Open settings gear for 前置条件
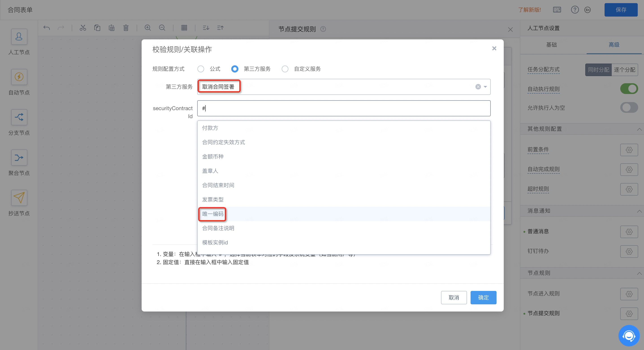644x350 pixels. click(x=629, y=150)
